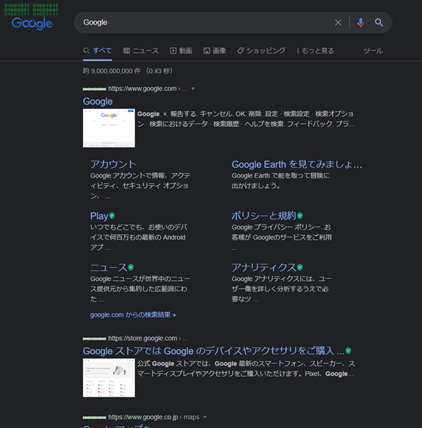This screenshot has height=428, width=422.
Task: Switch to the 動画 tab
Action: click(x=181, y=51)
